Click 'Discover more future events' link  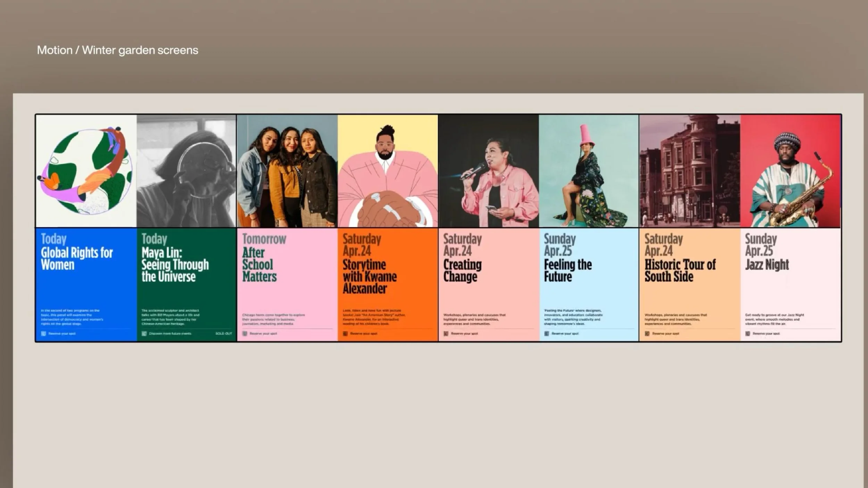coord(170,334)
